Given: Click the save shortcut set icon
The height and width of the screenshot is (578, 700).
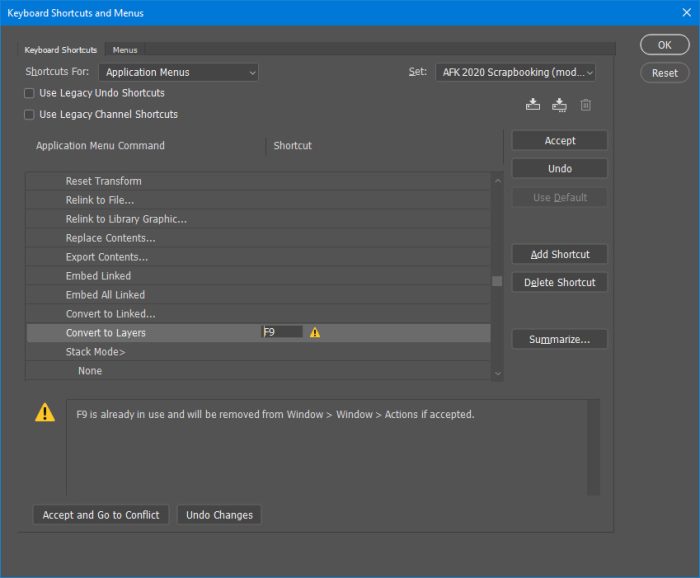Looking at the screenshot, I should click(532, 105).
